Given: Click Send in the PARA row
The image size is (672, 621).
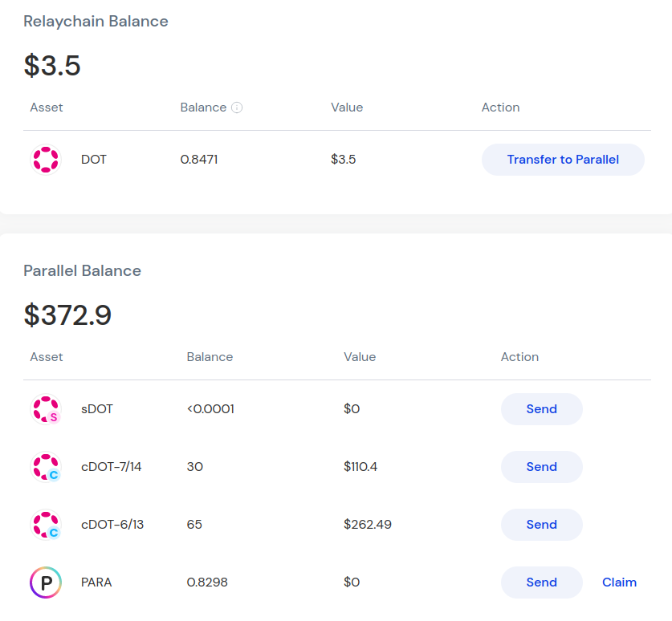Looking at the screenshot, I should [541, 582].
